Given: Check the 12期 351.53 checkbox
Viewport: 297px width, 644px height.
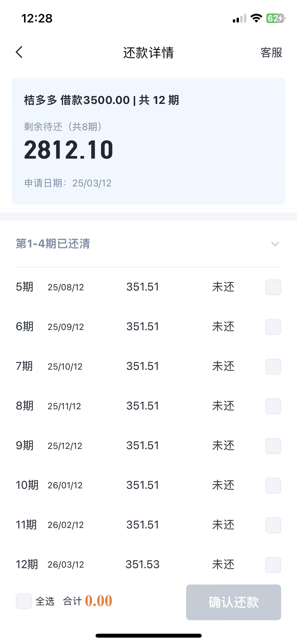Looking at the screenshot, I should [x=273, y=565].
